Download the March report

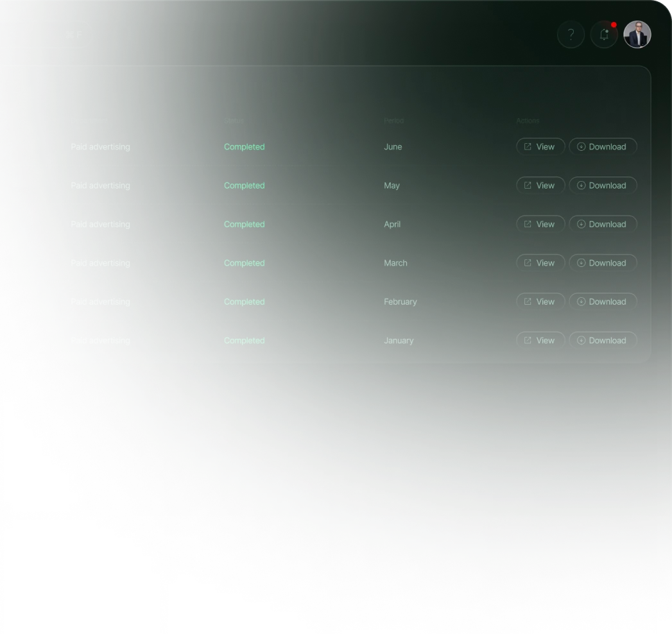[603, 263]
